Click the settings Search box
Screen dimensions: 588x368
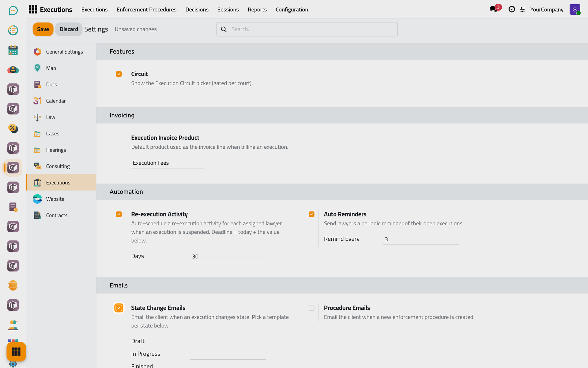(x=307, y=29)
